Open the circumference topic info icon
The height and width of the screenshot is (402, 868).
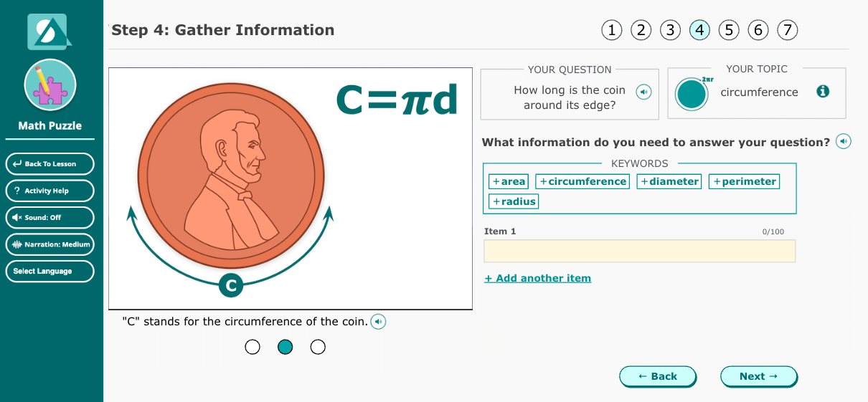click(823, 92)
